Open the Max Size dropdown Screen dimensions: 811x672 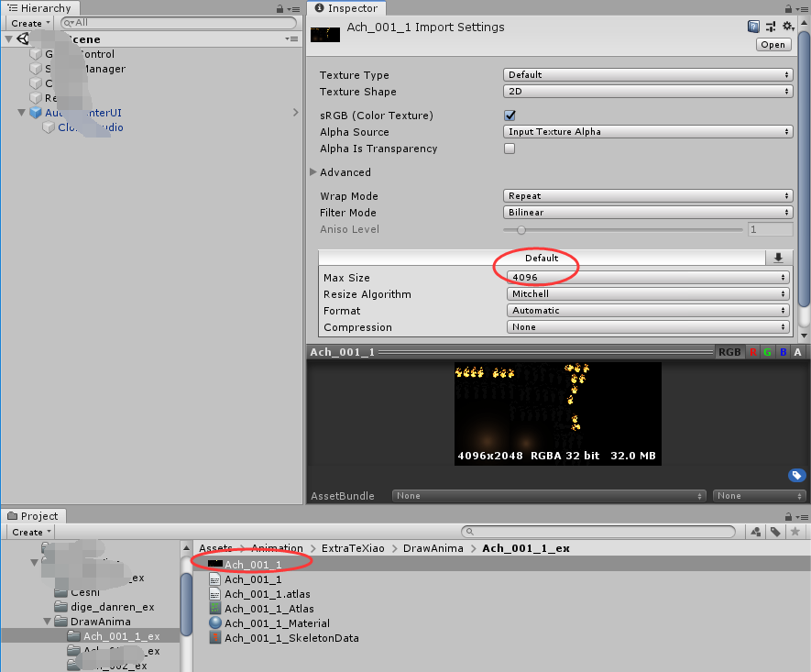tap(648, 277)
